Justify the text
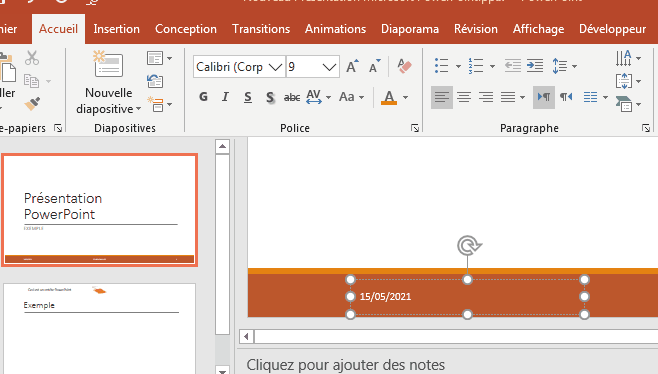The width and height of the screenshot is (658, 374). tap(508, 97)
